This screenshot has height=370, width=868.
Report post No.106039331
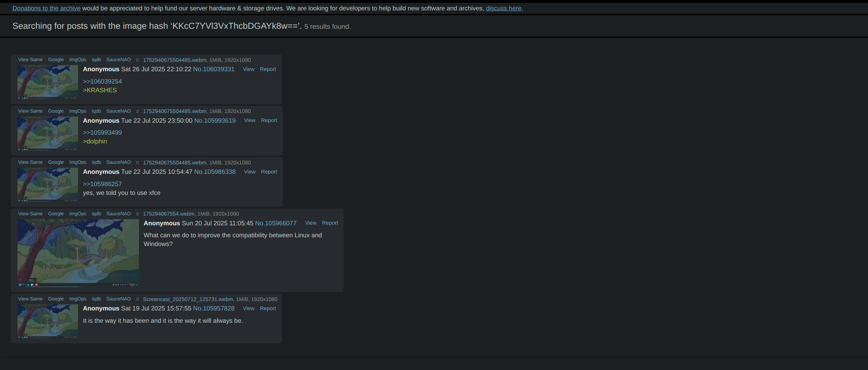coord(268,69)
